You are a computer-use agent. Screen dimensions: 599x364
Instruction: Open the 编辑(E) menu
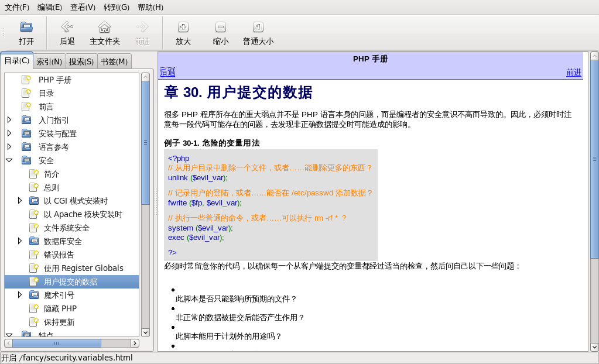coord(50,7)
